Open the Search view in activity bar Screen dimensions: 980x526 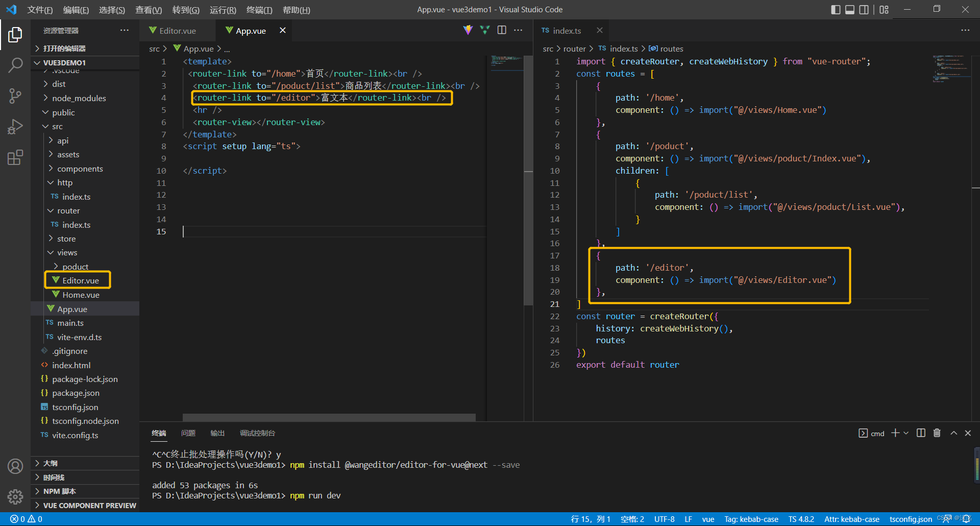(15, 65)
